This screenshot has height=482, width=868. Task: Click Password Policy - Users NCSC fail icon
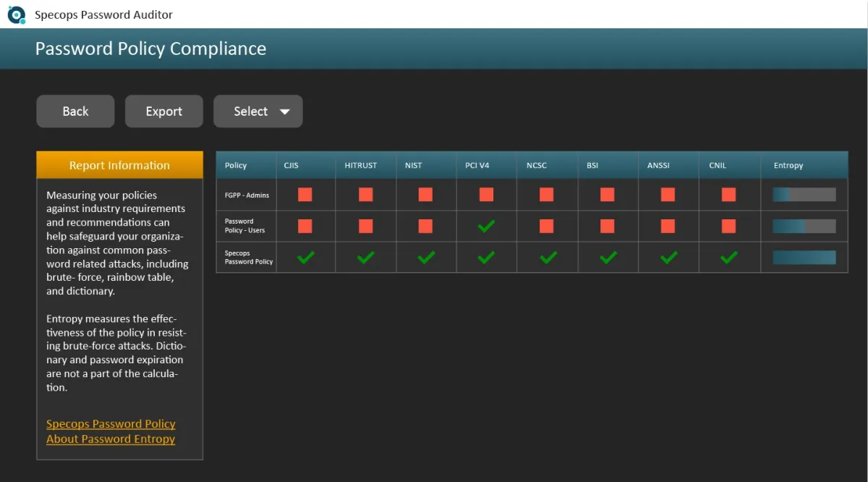point(546,226)
